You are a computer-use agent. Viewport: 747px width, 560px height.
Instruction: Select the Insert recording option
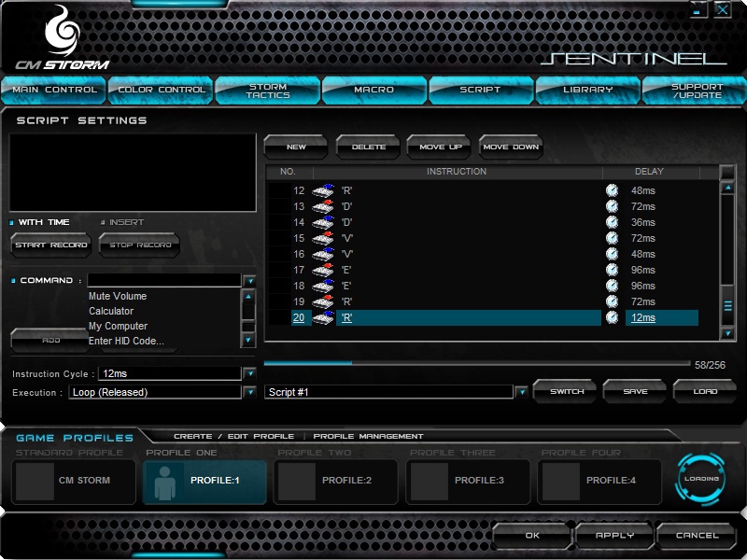(103, 222)
